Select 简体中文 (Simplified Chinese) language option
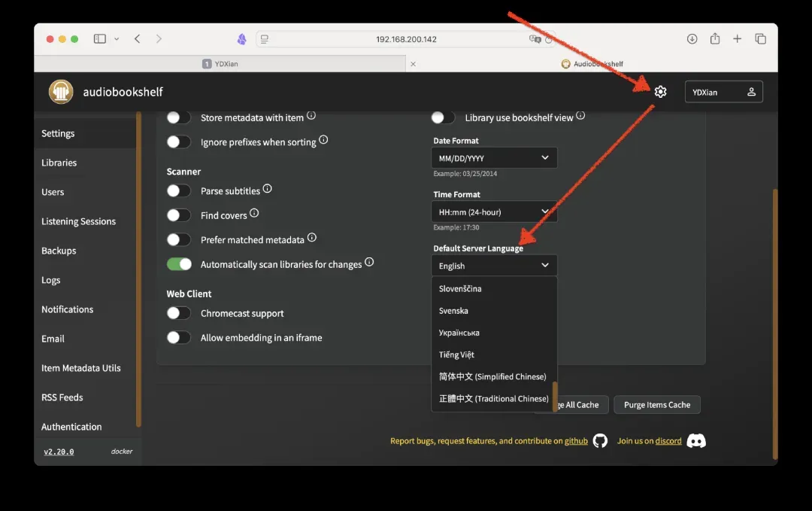812x511 pixels. coord(492,376)
